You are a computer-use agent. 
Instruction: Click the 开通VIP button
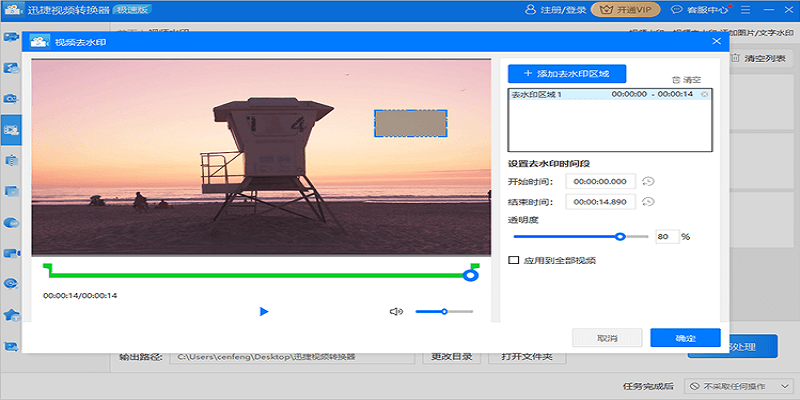tap(625, 10)
